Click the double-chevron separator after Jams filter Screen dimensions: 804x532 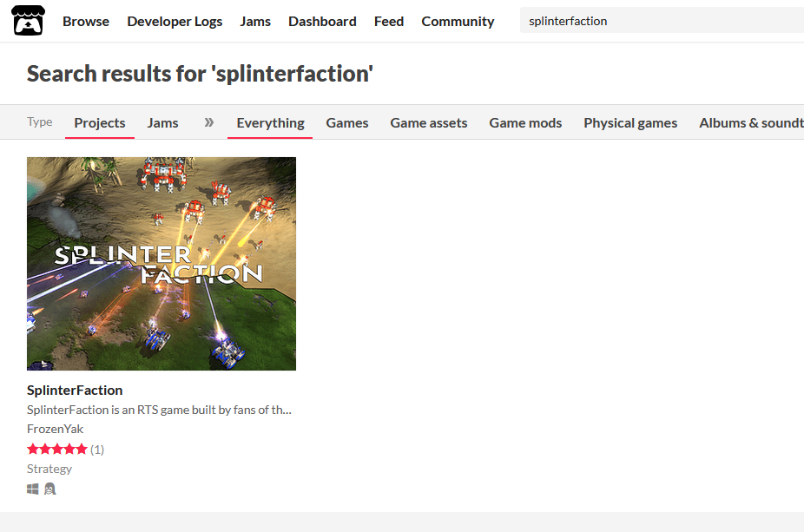coord(208,122)
